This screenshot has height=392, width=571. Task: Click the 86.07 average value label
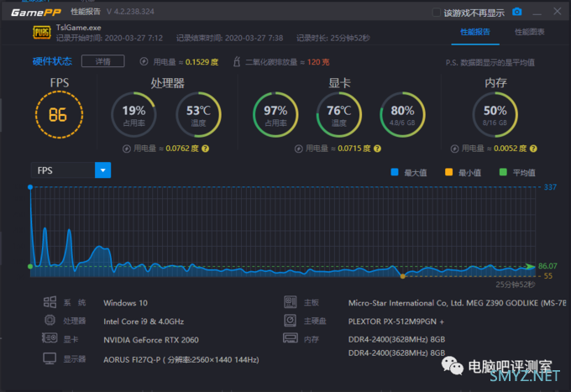547,266
